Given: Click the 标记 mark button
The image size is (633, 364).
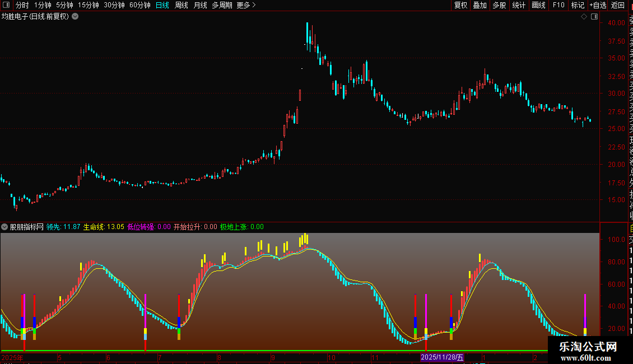Looking at the screenshot, I should pos(578,5).
